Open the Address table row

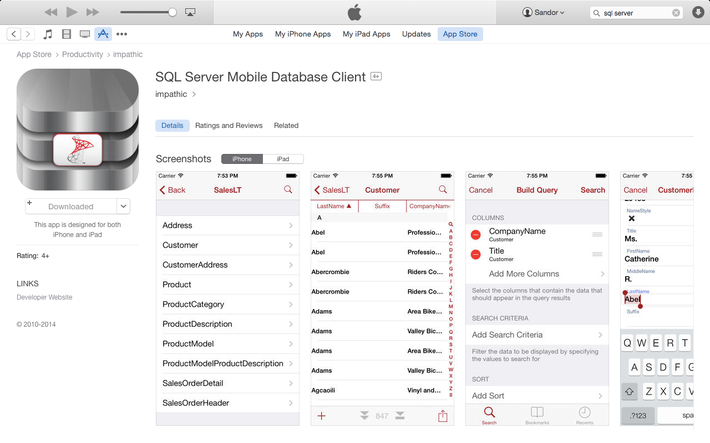[x=228, y=226]
